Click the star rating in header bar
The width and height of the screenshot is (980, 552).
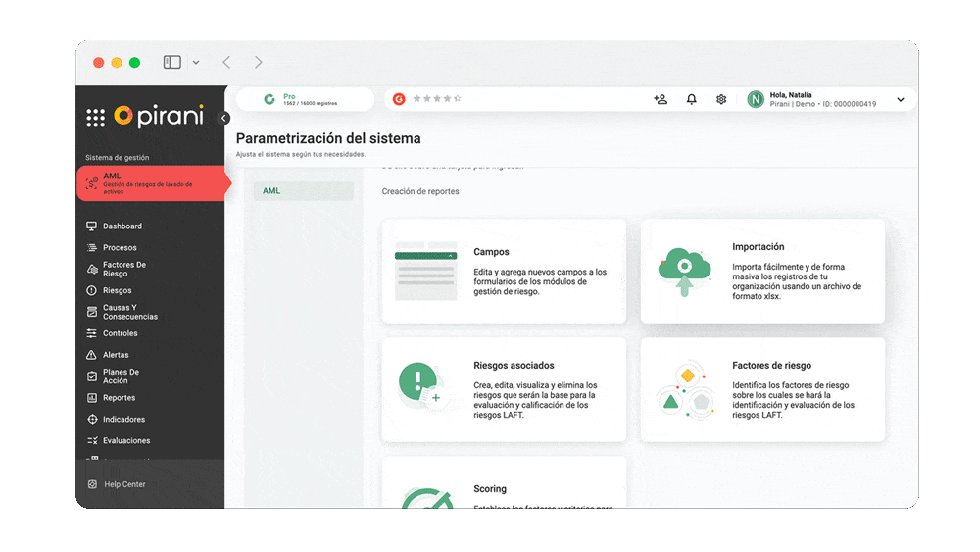[x=437, y=99]
